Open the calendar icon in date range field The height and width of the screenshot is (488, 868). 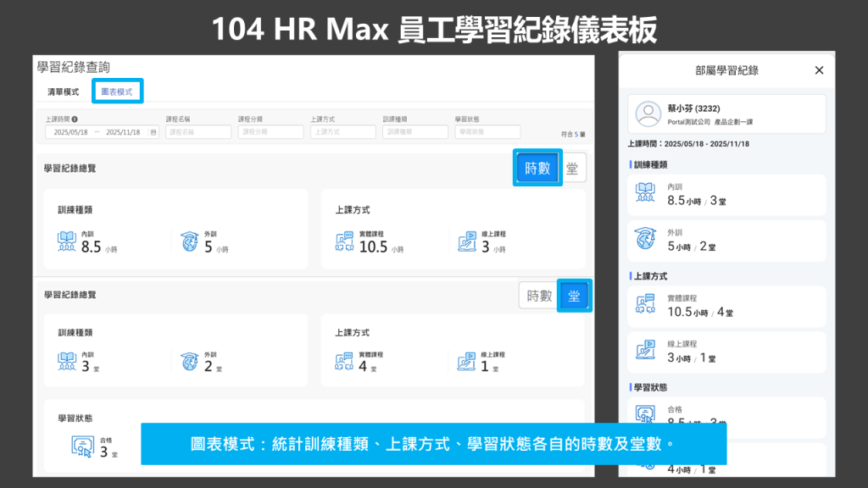[153, 132]
